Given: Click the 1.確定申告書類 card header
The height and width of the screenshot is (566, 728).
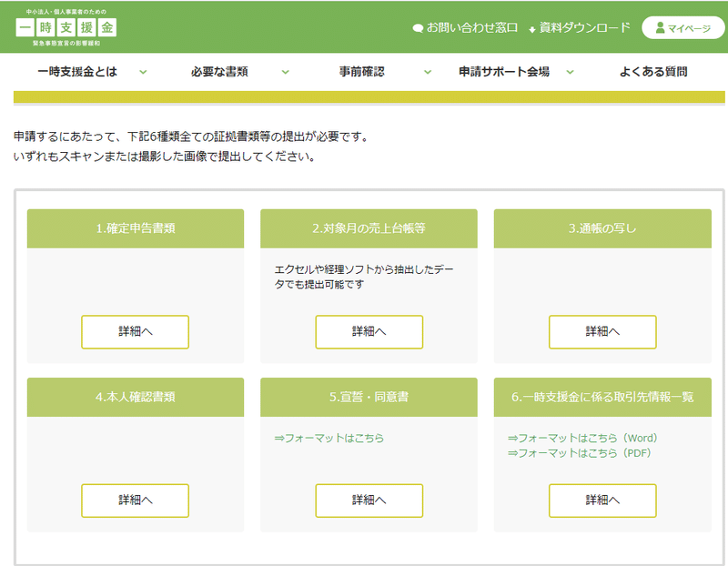Looking at the screenshot, I should pos(135,228).
